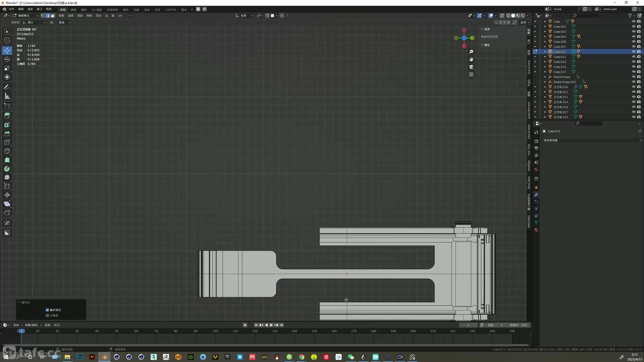Click the outliner search field
Viewport: 644px width, 362px height.
click(x=586, y=16)
